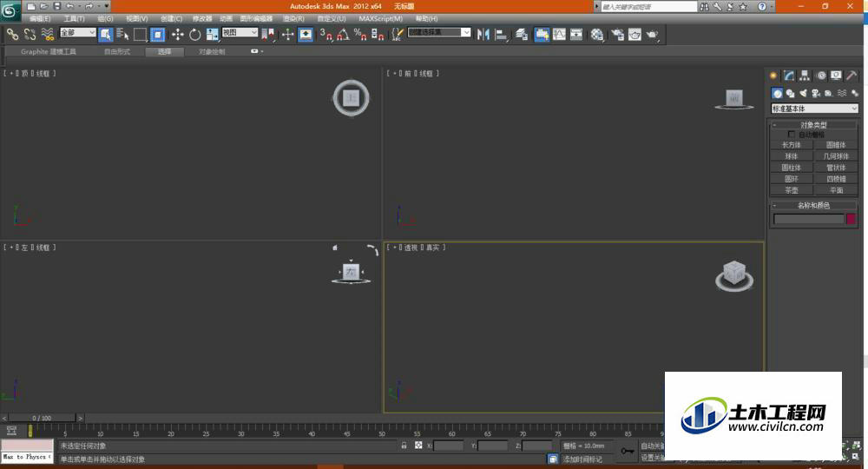
Task: Open the selection filter dropdown 全部
Action: click(77, 33)
